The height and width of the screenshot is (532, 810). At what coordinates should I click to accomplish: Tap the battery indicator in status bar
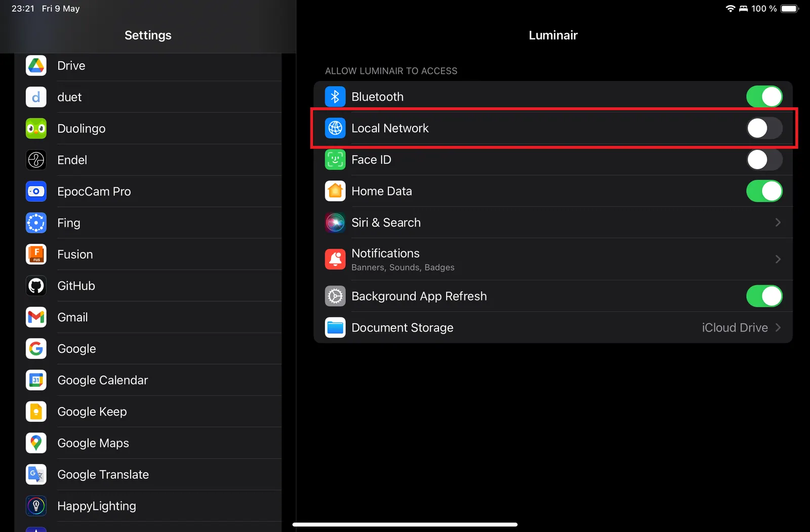(790, 9)
